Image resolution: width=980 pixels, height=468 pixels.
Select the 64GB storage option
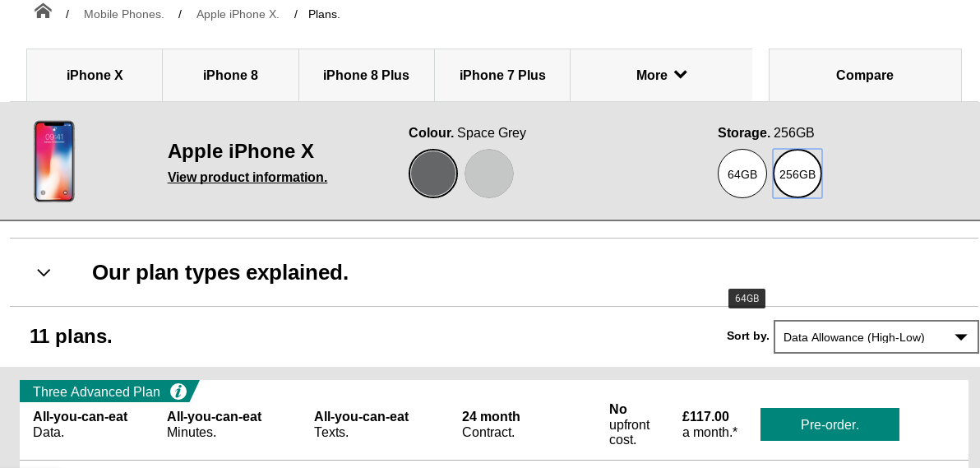tap(742, 174)
